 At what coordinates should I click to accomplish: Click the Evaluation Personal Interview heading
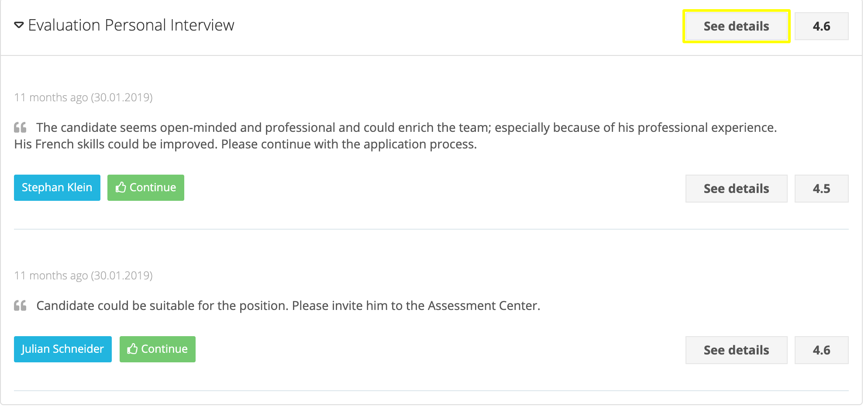(131, 25)
